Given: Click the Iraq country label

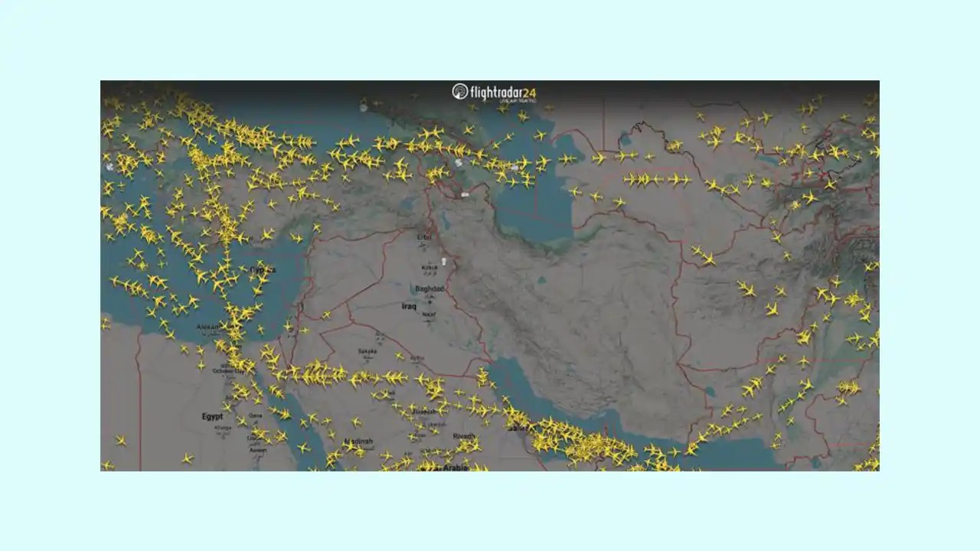Looking at the screenshot, I should click(409, 306).
